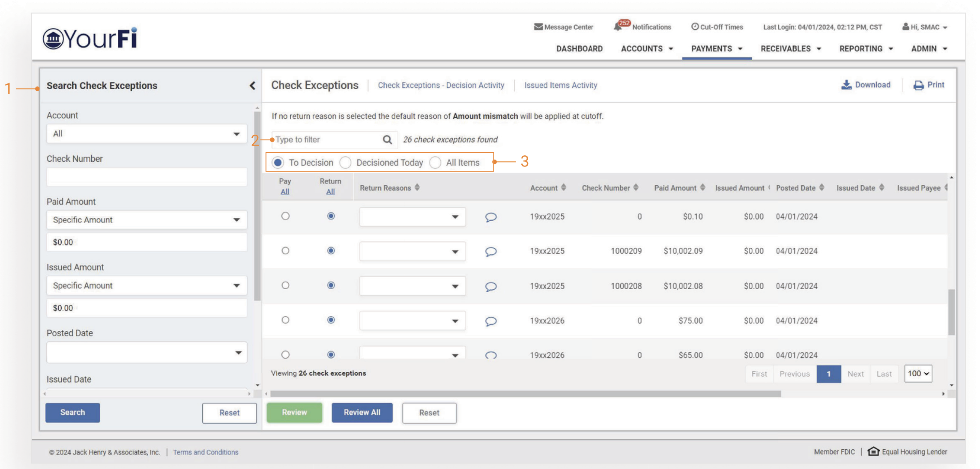Viewport: 980px width, 469px height.
Task: Select the All Items radio option
Action: point(435,163)
